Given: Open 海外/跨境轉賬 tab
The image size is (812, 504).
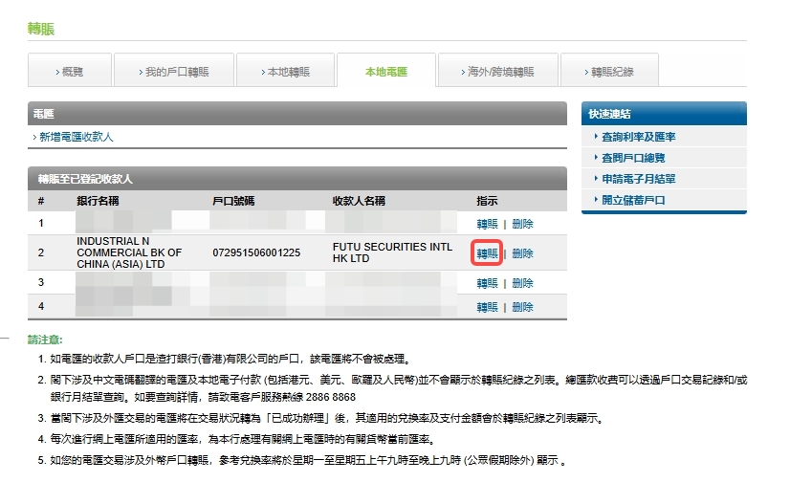Looking at the screenshot, I should click(497, 72).
